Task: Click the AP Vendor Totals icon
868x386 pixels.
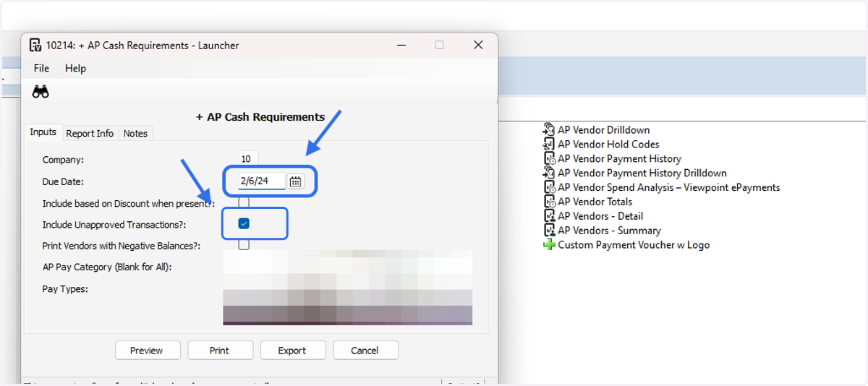Action: tap(548, 202)
